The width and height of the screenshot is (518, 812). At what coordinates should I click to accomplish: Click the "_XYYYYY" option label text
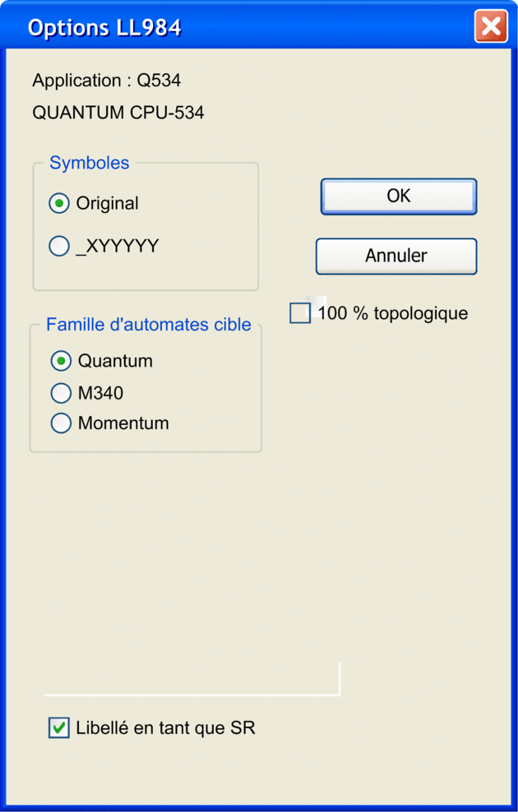coord(117,246)
